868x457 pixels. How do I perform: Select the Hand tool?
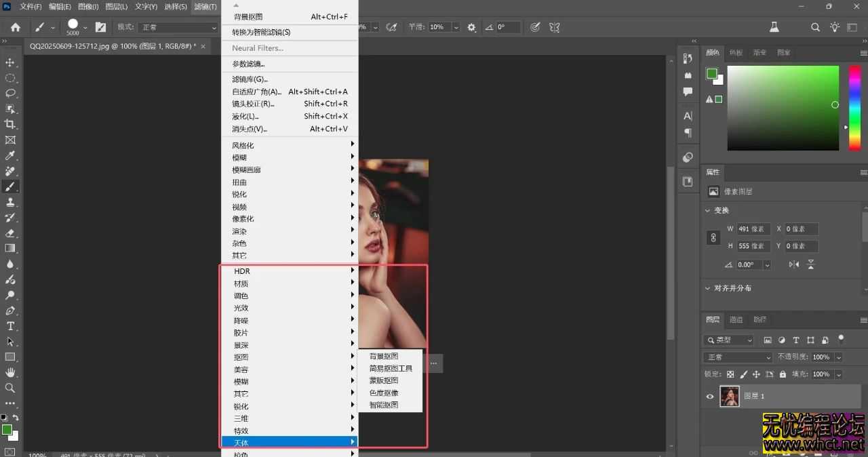point(9,372)
